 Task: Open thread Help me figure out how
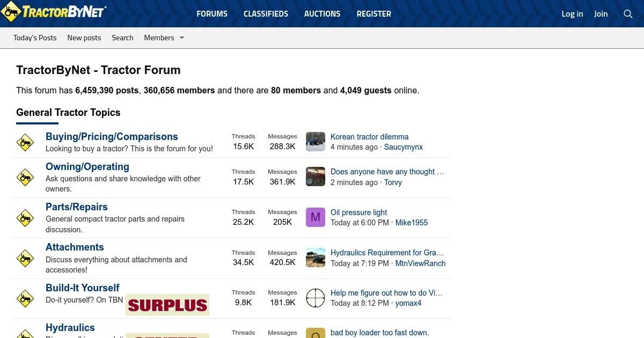[x=386, y=293]
